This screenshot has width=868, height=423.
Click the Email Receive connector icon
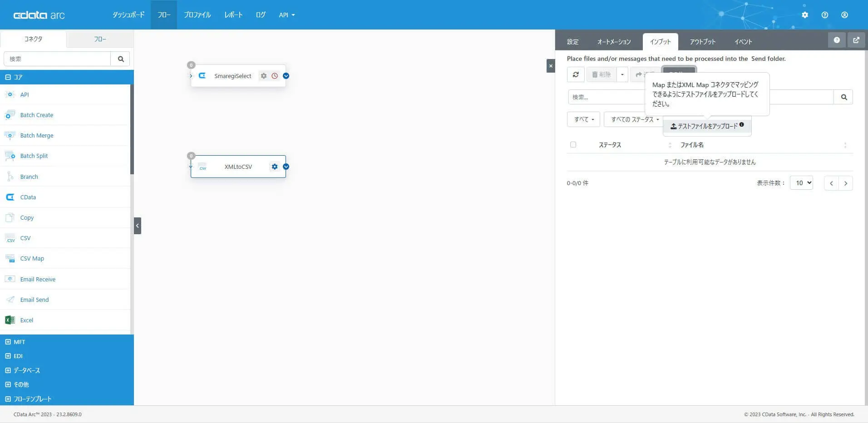point(10,279)
